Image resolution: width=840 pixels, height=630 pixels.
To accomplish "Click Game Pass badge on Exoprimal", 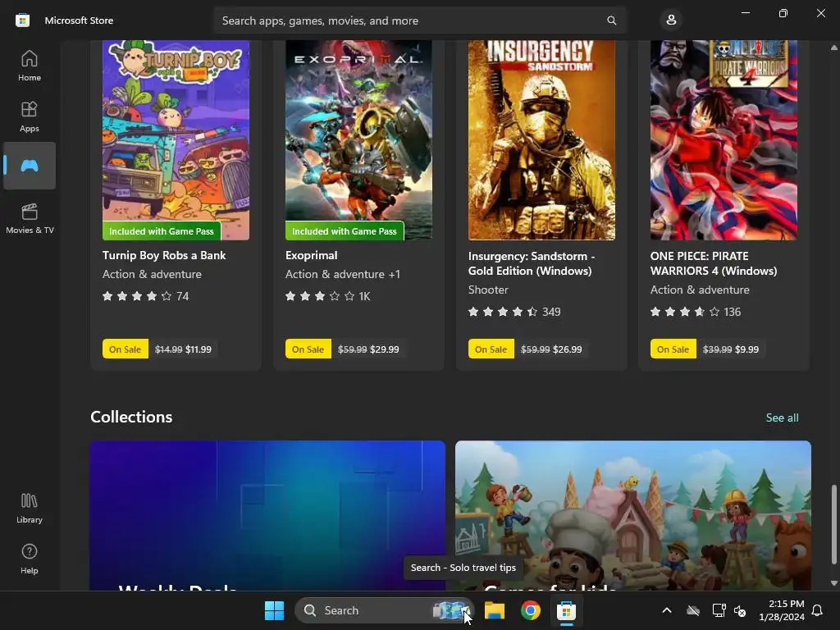I will pyautogui.click(x=345, y=231).
